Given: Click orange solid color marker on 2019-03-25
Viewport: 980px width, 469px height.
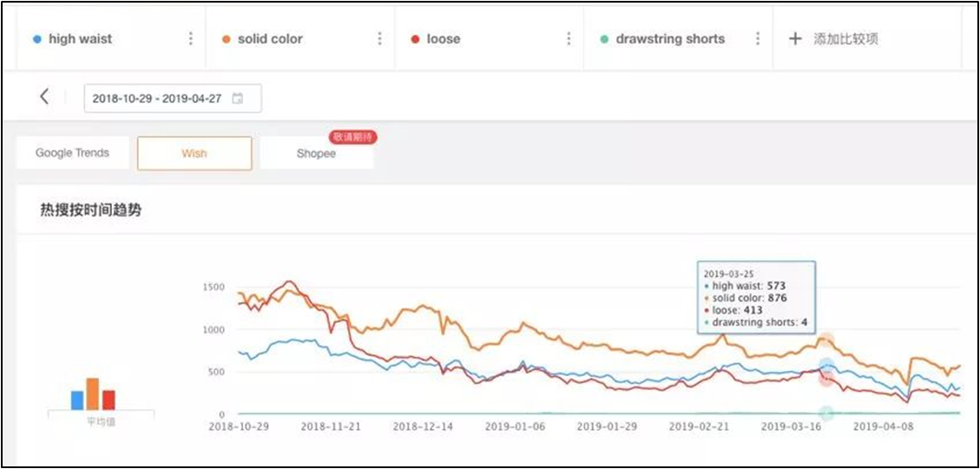Looking at the screenshot, I should click(x=826, y=340).
